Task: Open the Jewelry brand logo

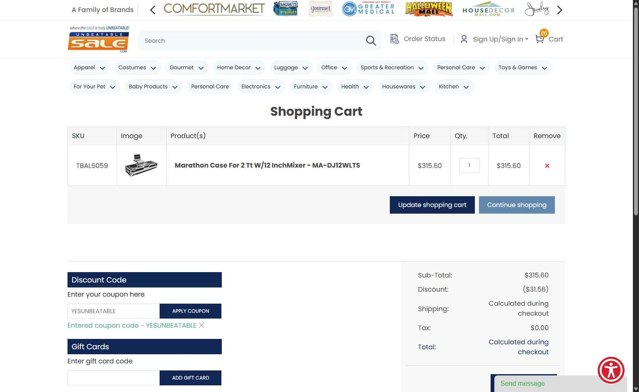Action: click(537, 9)
